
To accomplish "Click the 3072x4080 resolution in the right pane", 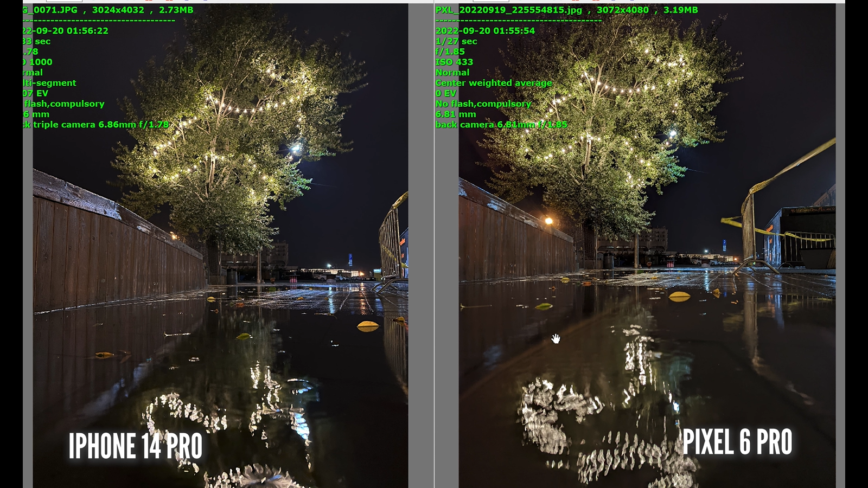I will click(622, 10).
